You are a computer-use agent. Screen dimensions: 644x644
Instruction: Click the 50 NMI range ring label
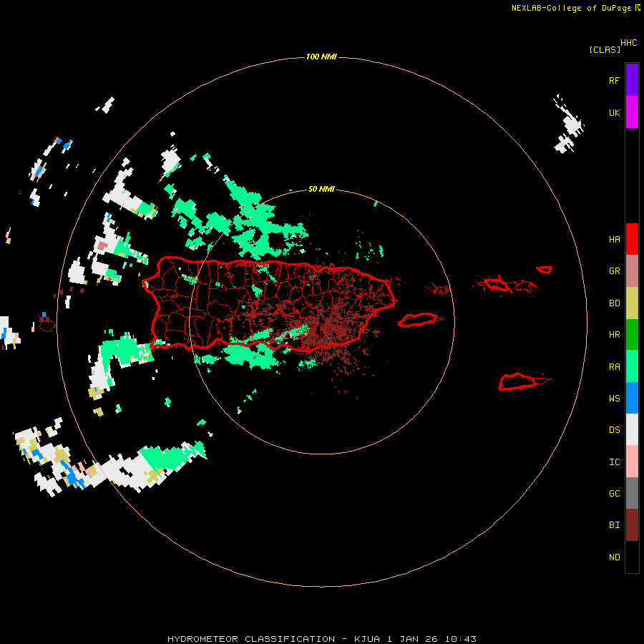[321, 189]
